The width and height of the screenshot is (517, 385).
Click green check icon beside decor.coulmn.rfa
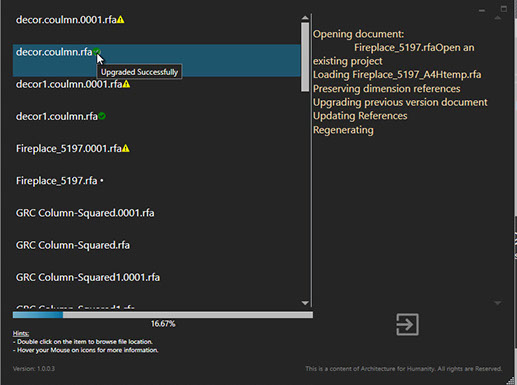(96, 52)
